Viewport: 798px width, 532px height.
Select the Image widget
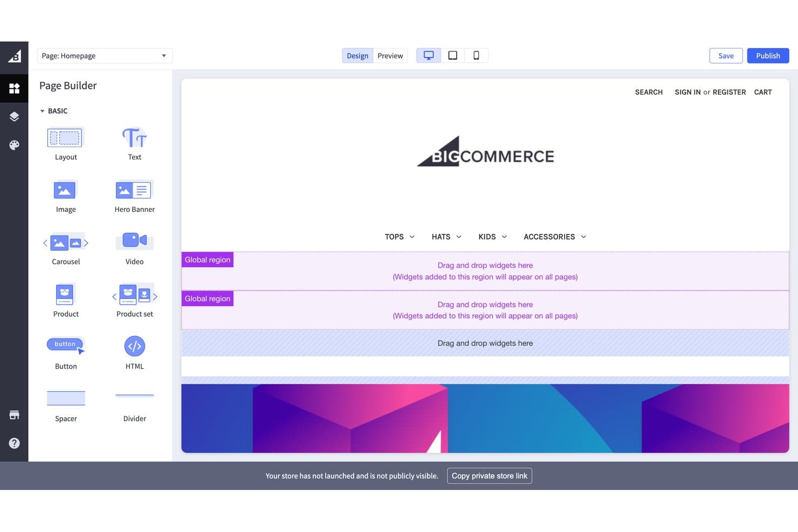pos(66,196)
